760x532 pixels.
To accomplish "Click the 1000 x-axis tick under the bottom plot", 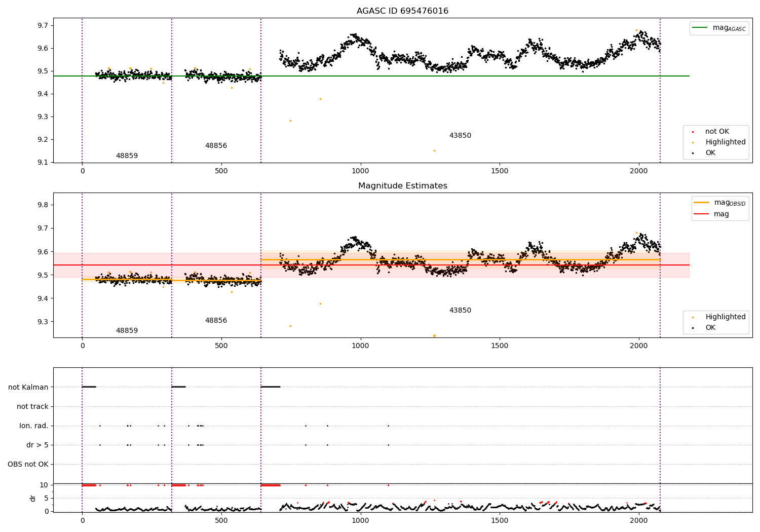I will click(360, 520).
